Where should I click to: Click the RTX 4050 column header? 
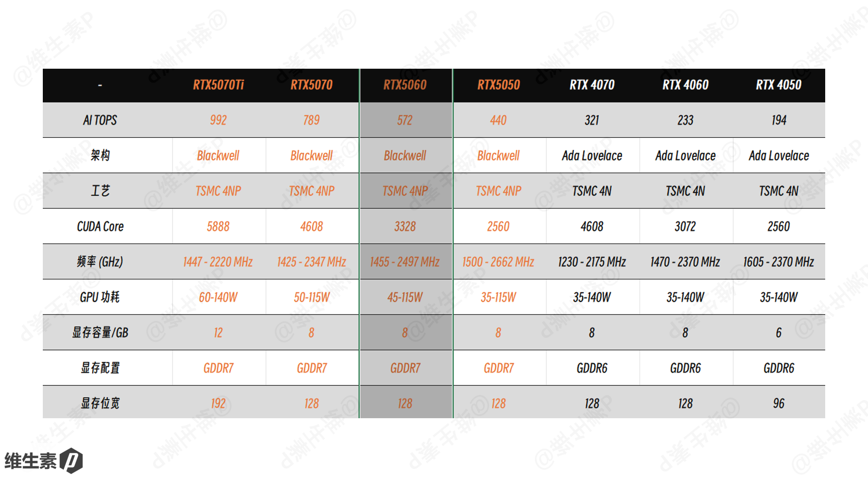pos(778,85)
